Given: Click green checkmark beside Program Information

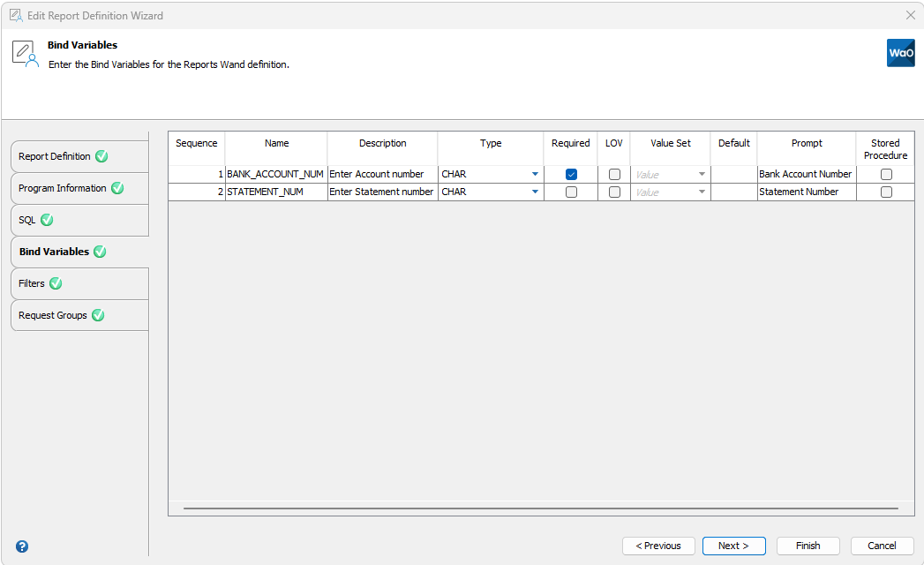Looking at the screenshot, I should coord(117,188).
